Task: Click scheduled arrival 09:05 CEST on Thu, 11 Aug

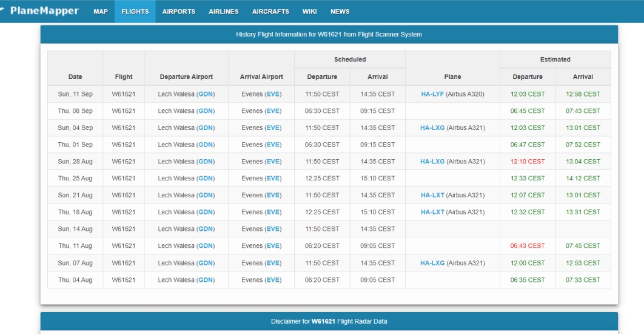Action: point(378,246)
